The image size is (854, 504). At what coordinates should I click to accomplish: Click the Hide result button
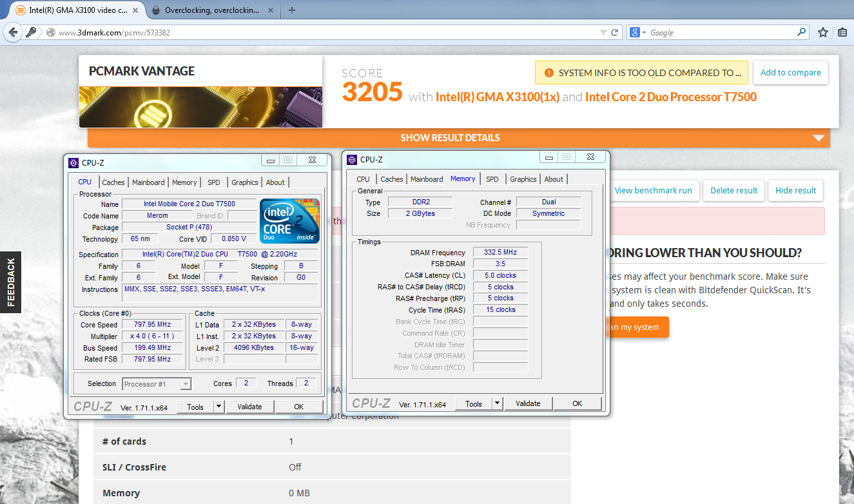(x=796, y=190)
